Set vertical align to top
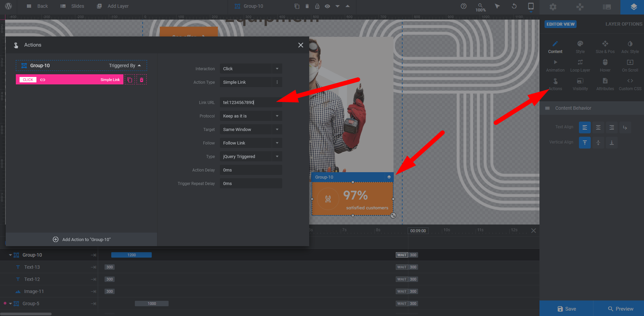 coord(585,142)
